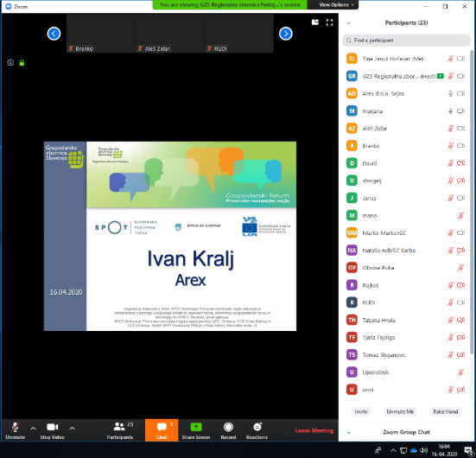The height and width of the screenshot is (458, 476).
Task: Select participant Janez in the list
Action: pos(406,199)
